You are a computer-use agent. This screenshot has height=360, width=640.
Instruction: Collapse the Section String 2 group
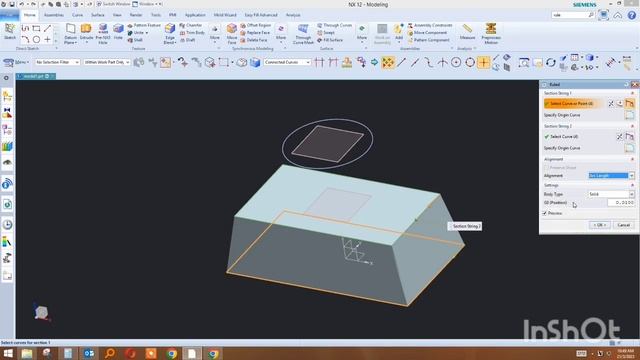632,126
